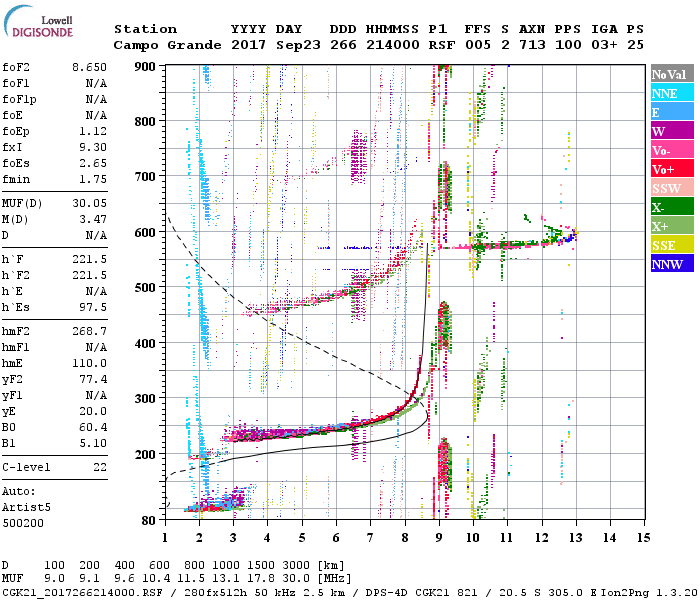Select the X+ light green legend swatch

[x=672, y=226]
